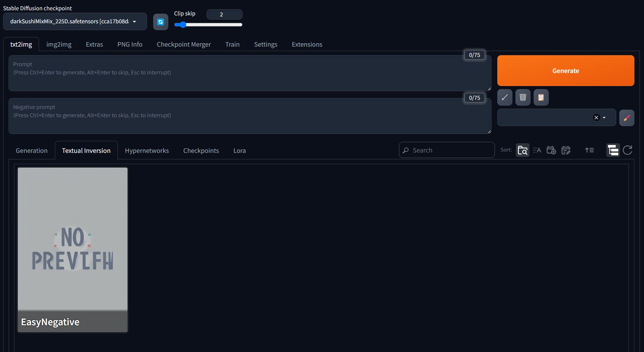Click the EasyNegative card name label
The height and width of the screenshot is (352, 644).
50,322
